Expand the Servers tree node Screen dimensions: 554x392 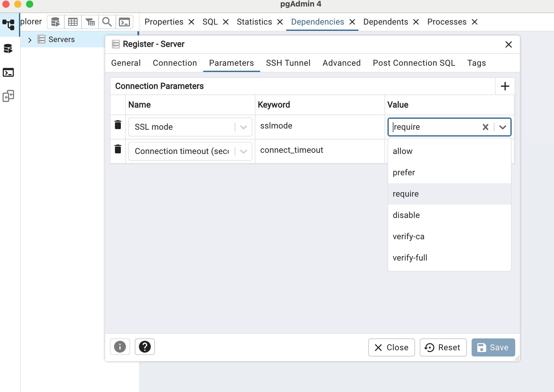click(30, 40)
